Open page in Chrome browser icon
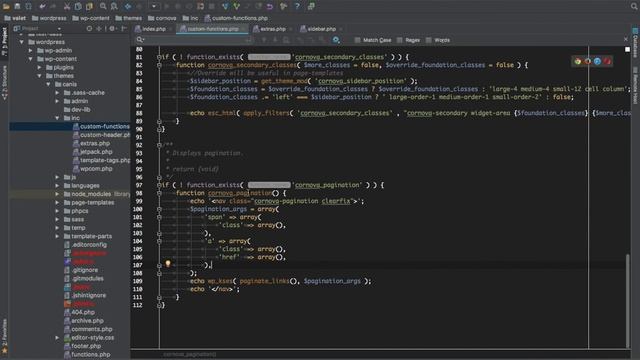The width and height of the screenshot is (640, 360). point(578,61)
